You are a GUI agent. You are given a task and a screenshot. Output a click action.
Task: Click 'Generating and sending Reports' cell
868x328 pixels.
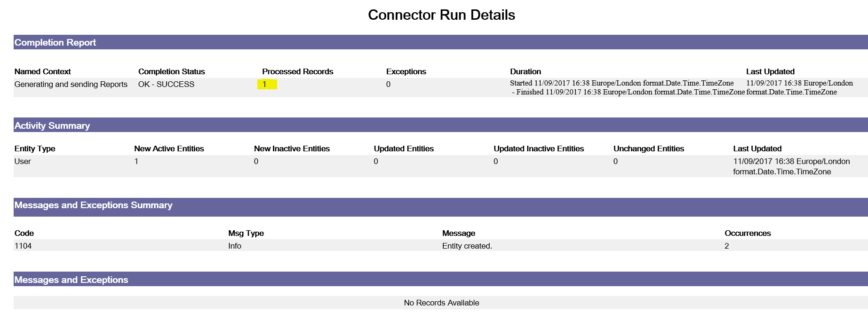(x=71, y=84)
